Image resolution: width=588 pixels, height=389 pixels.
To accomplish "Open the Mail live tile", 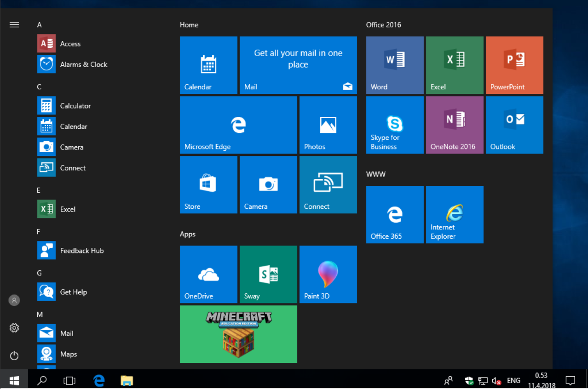I will [298, 65].
